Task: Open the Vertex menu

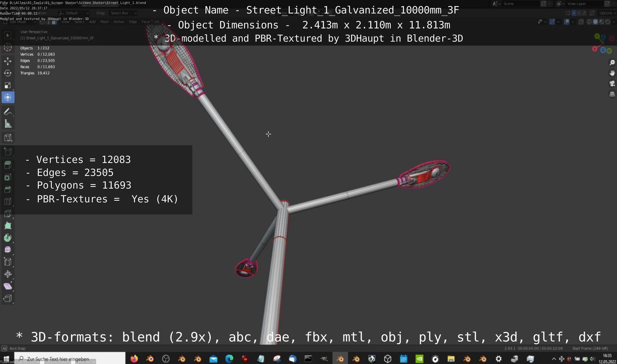Action: (x=119, y=22)
